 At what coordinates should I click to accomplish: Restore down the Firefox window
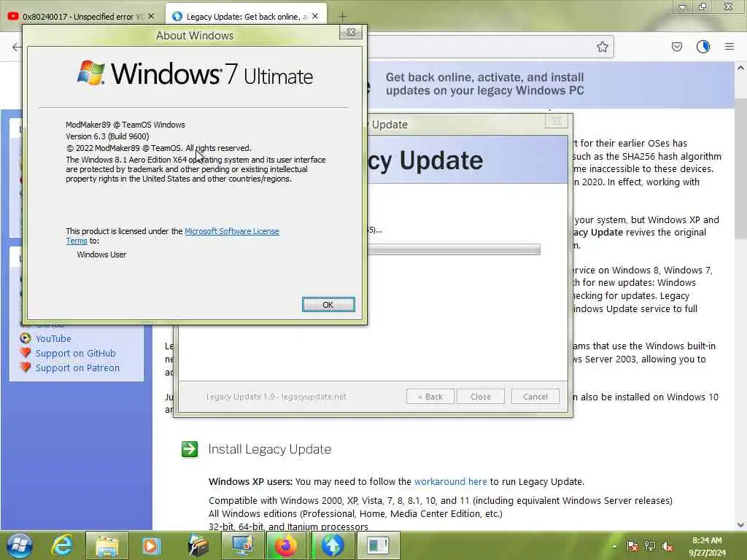(703, 7)
